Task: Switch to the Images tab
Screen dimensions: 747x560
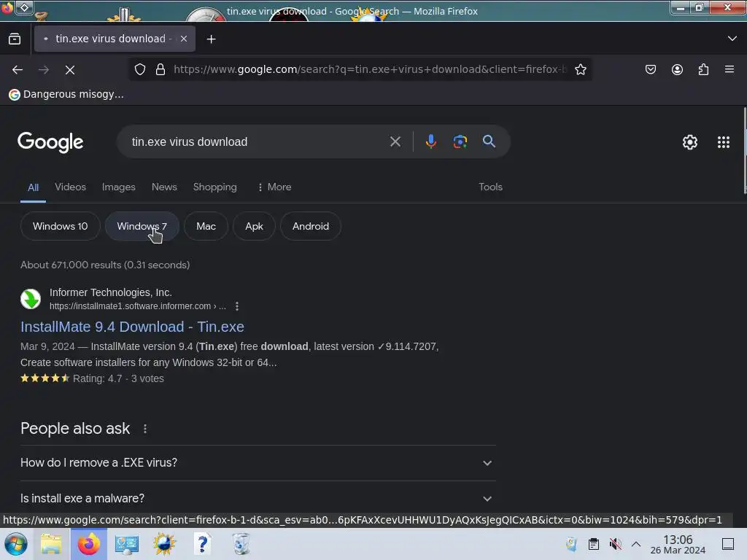Action: click(x=119, y=187)
